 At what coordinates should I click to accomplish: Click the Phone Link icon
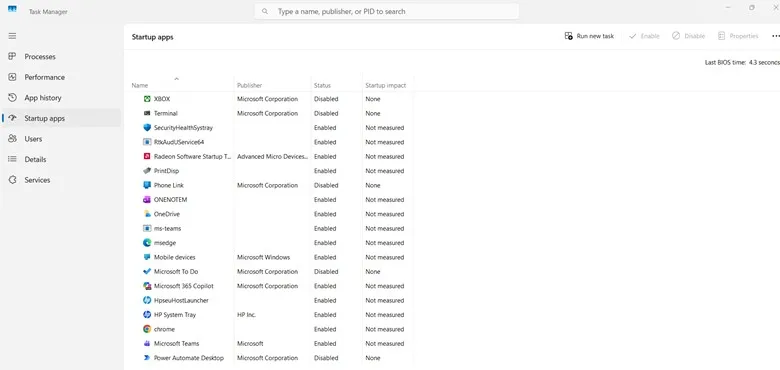[147, 185]
